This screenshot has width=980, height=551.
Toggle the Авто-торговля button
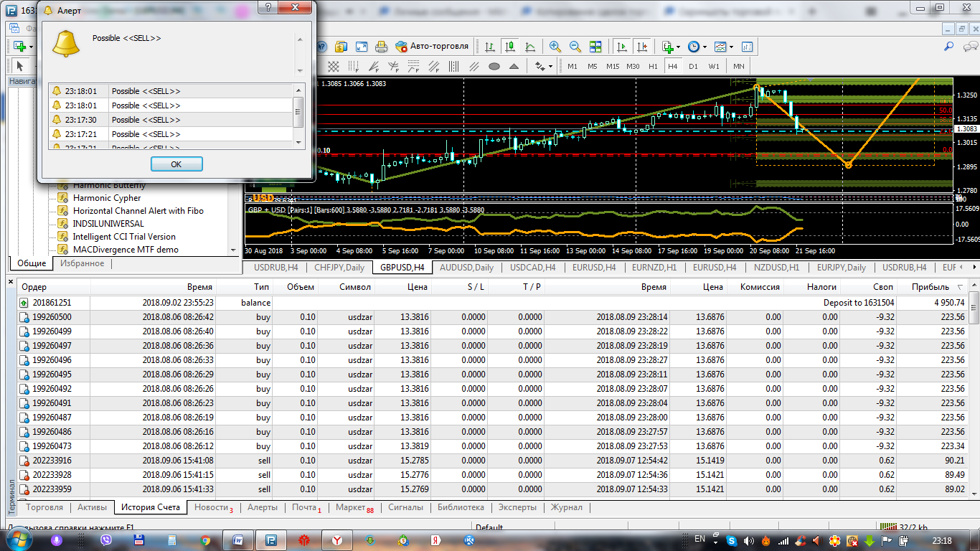click(432, 46)
